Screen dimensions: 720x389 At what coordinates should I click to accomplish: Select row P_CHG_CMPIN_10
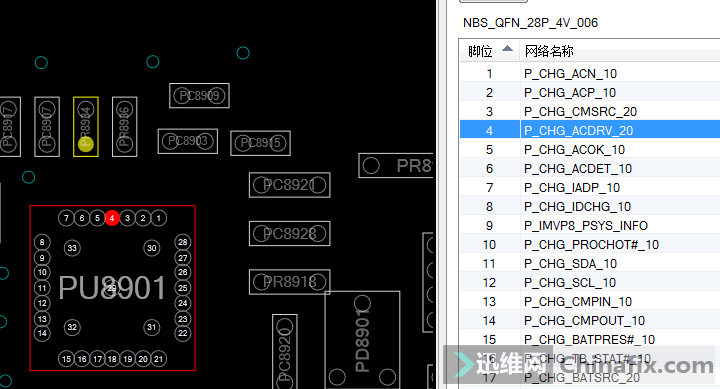[590, 301]
